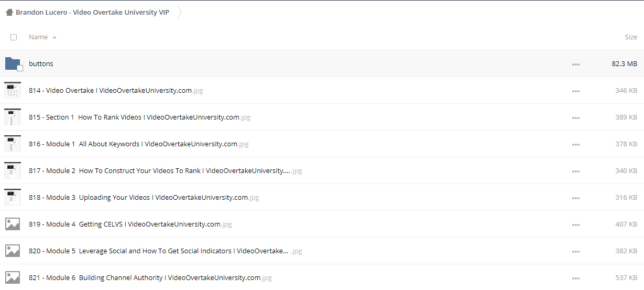Open thumbnail of 815 - Section 1 file
Image resolution: width=644 pixels, height=290 pixels.
(13, 117)
